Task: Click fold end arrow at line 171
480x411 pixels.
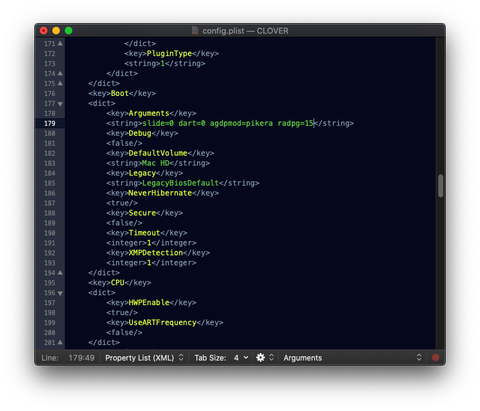Action: (60, 43)
